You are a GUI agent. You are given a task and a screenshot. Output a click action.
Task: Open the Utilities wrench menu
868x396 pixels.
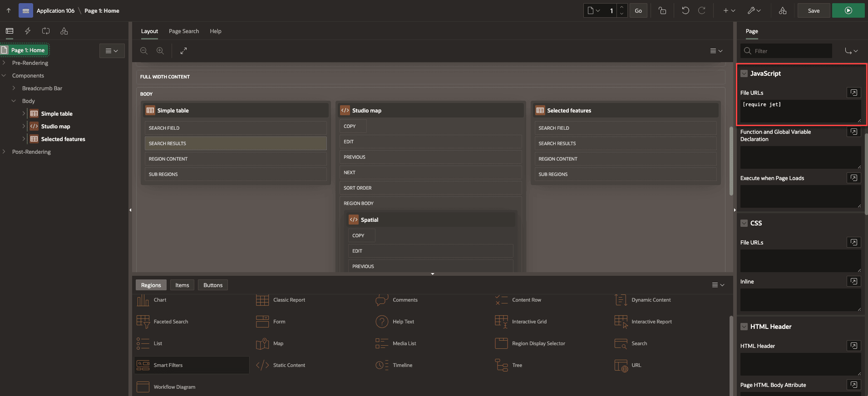click(754, 10)
